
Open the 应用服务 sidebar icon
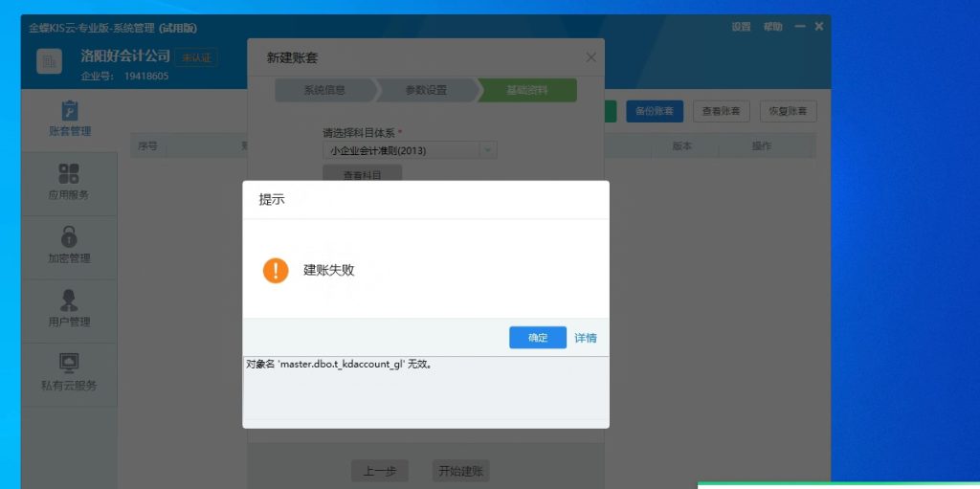click(69, 174)
